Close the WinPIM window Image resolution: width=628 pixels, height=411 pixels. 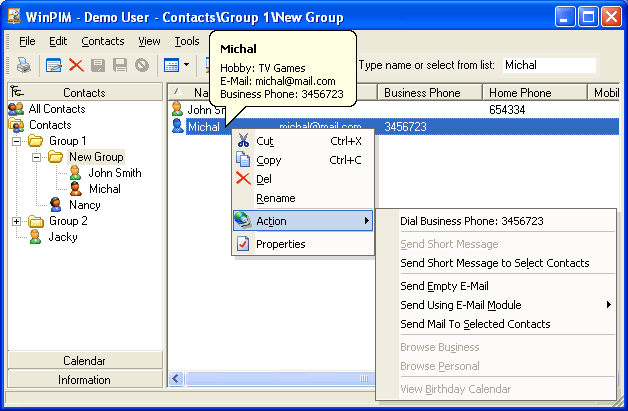tap(611, 17)
